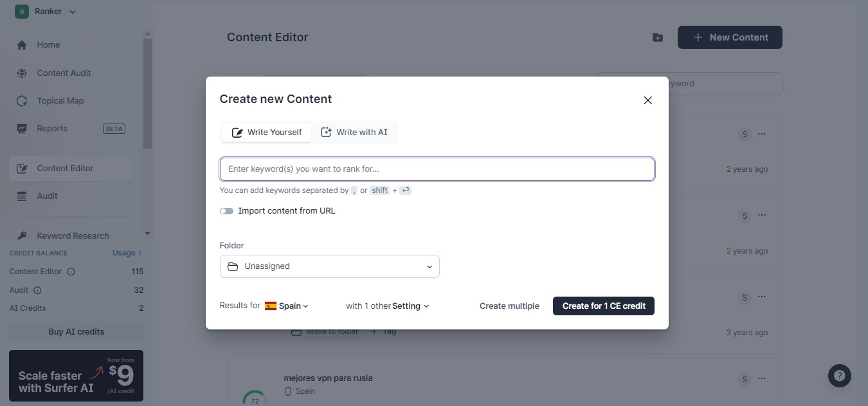Click the Topical Map icon

point(22,101)
